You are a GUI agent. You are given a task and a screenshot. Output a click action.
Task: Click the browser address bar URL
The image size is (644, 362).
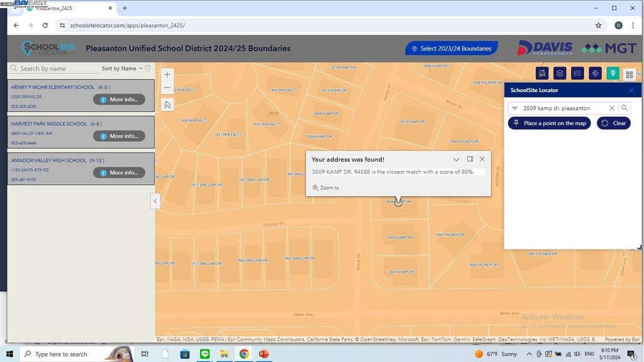127,25
